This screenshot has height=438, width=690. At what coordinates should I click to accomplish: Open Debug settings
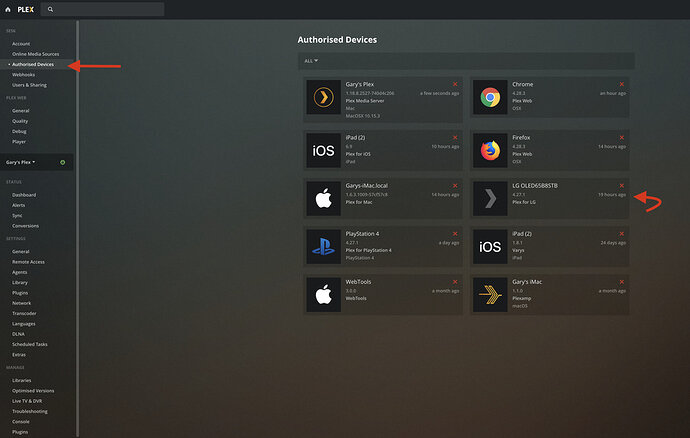point(19,131)
